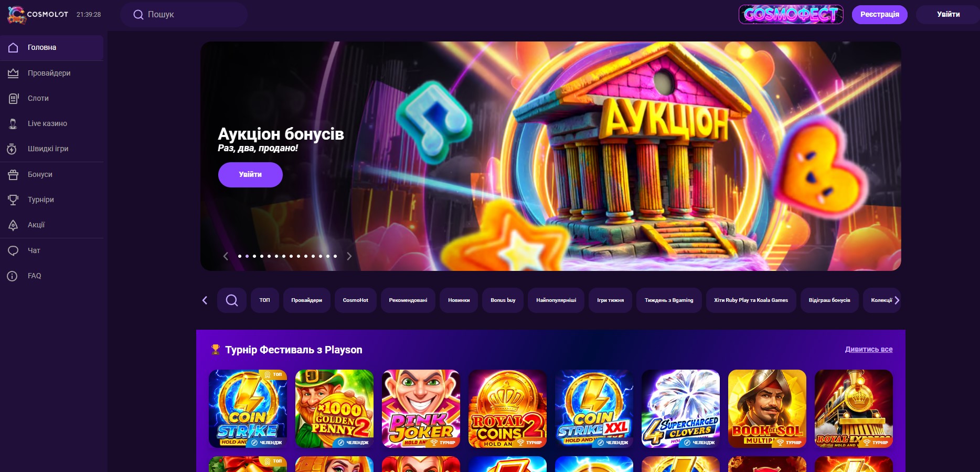Image resolution: width=980 pixels, height=472 pixels.
Task: Open the Дивитись все link
Action: point(869,349)
